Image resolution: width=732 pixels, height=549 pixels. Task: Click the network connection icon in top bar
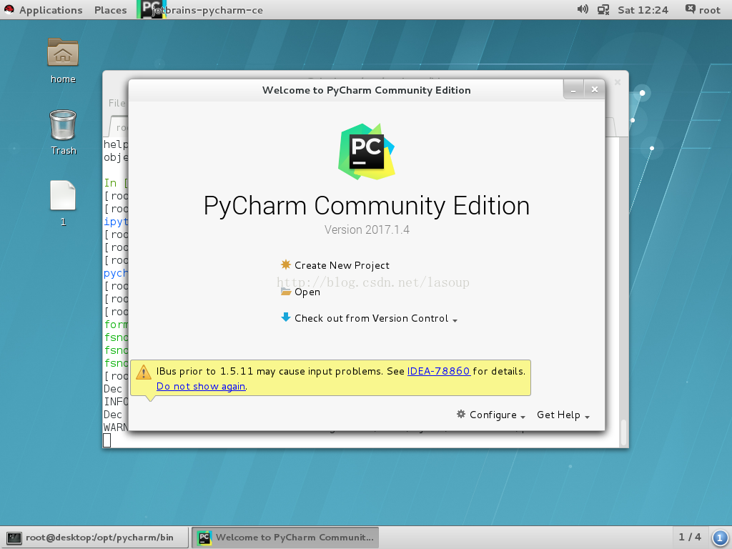(603, 9)
